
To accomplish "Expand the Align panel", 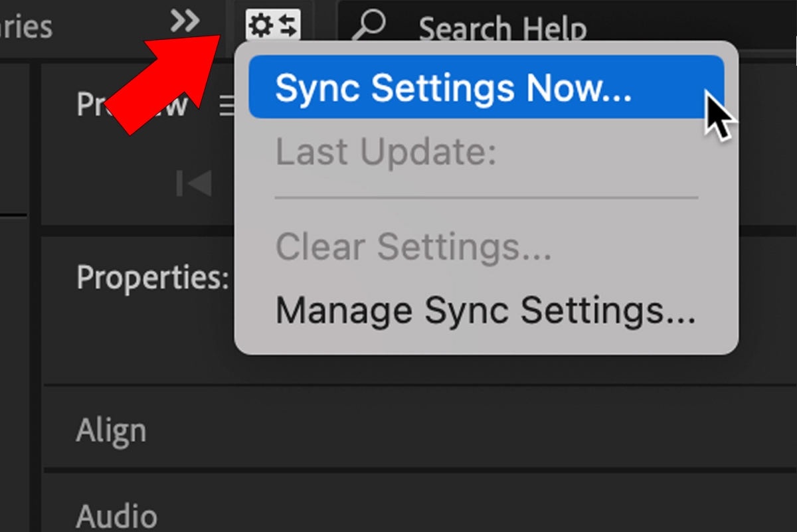I will click(111, 430).
